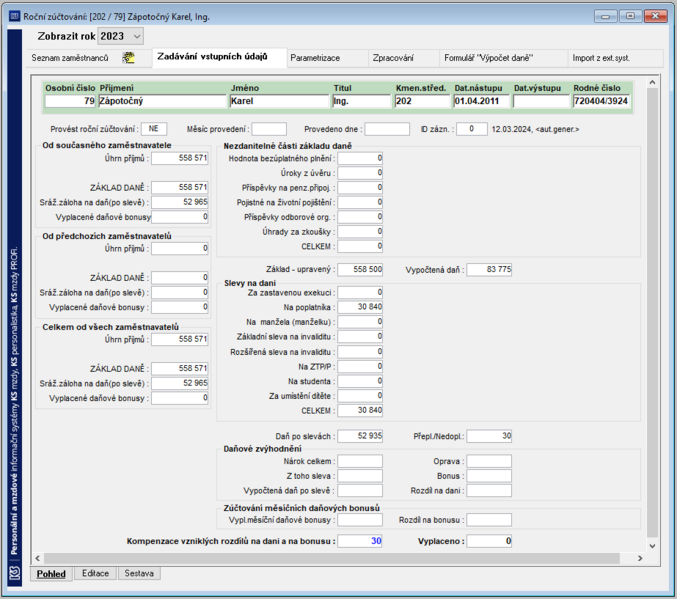Click the vertical scrollbar up arrow

click(x=652, y=82)
